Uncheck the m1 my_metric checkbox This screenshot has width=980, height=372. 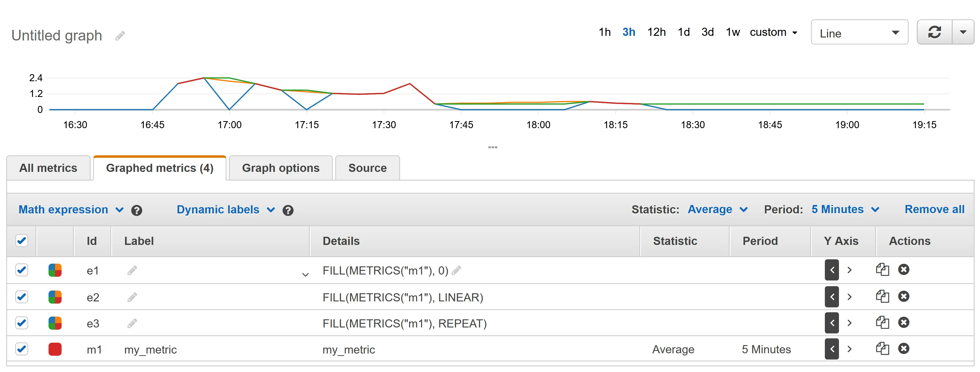coord(22,349)
